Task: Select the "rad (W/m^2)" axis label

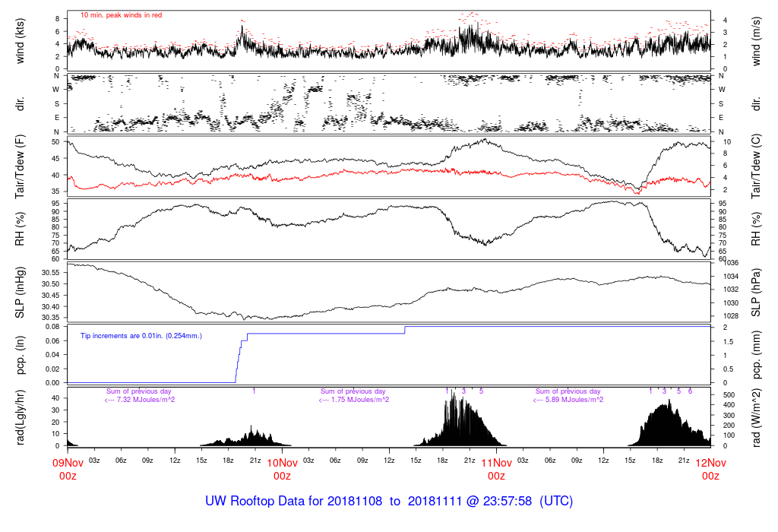Action: (x=756, y=417)
